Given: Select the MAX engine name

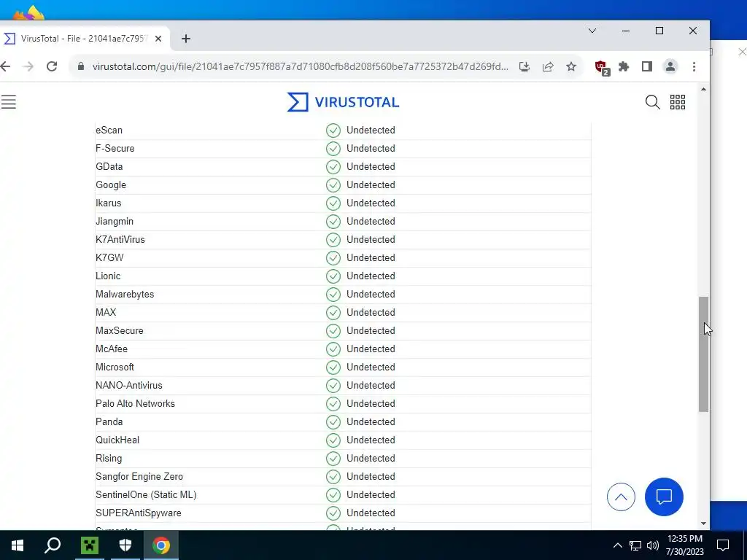Looking at the screenshot, I should (106, 312).
